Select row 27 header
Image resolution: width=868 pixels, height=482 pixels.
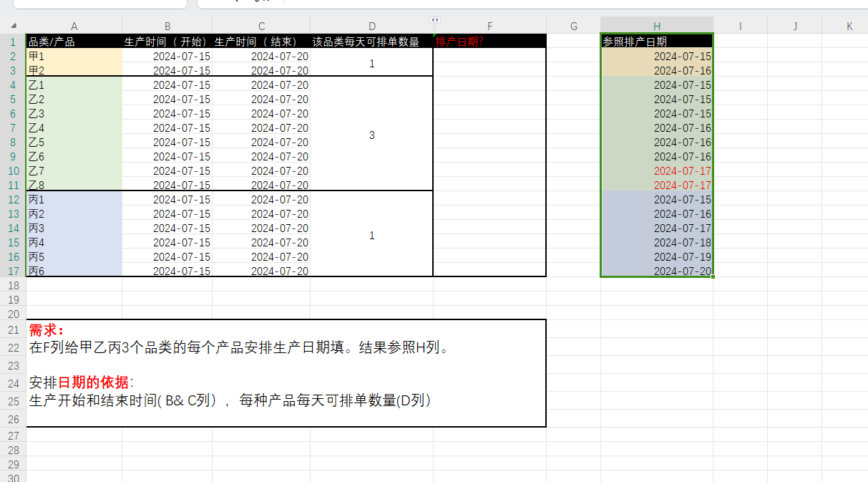pyautogui.click(x=13, y=435)
